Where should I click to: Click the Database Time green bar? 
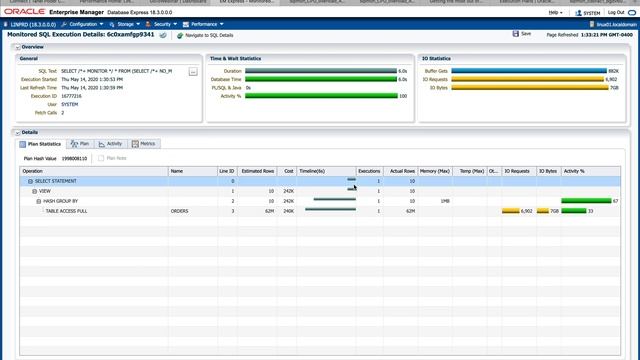[x=321, y=79]
